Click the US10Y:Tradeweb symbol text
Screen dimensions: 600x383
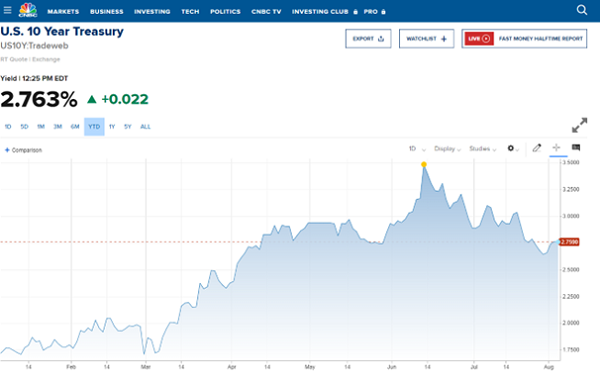34,46
